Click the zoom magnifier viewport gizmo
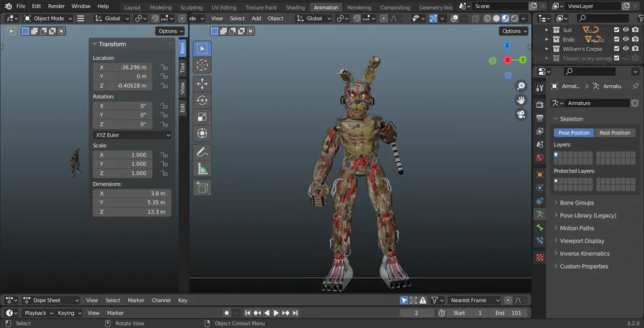The height and width of the screenshot is (328, 644). click(521, 85)
